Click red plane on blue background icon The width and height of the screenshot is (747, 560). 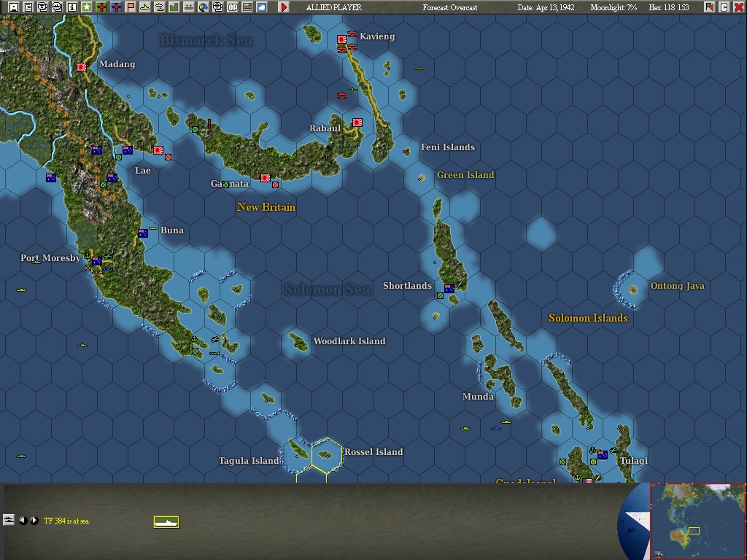[x=116, y=7]
